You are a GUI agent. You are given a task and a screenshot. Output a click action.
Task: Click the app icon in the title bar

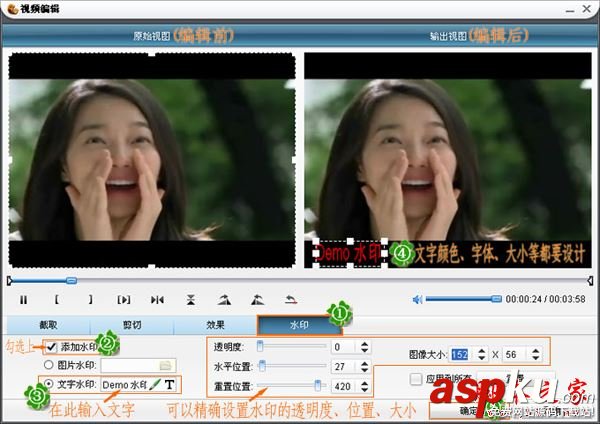point(12,8)
